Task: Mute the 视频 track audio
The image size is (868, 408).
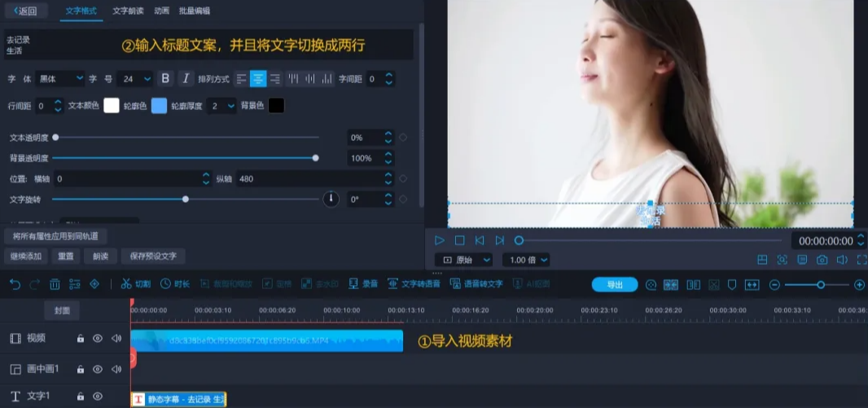Action: pyautogui.click(x=116, y=338)
